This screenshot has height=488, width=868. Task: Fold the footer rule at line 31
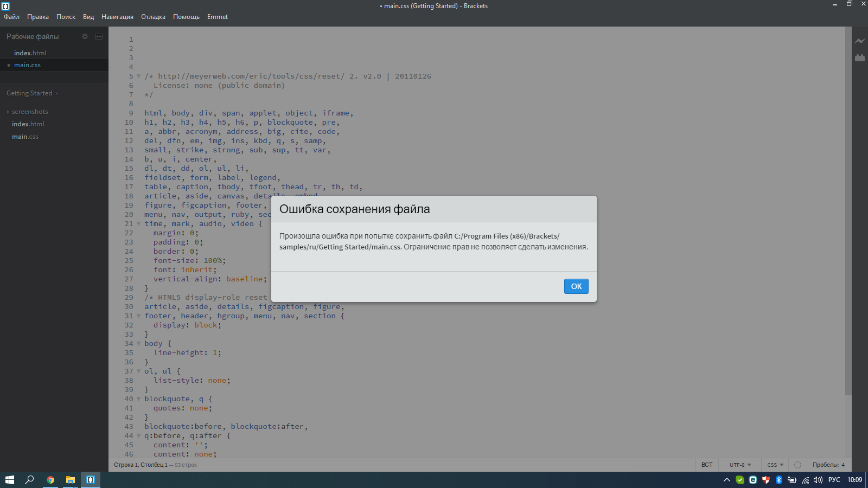pos(138,316)
